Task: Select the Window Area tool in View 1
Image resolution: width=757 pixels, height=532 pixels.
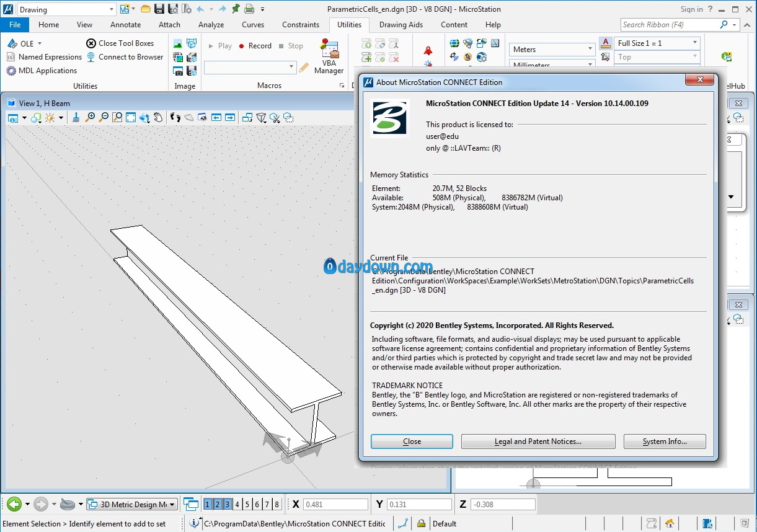Action: click(x=117, y=117)
